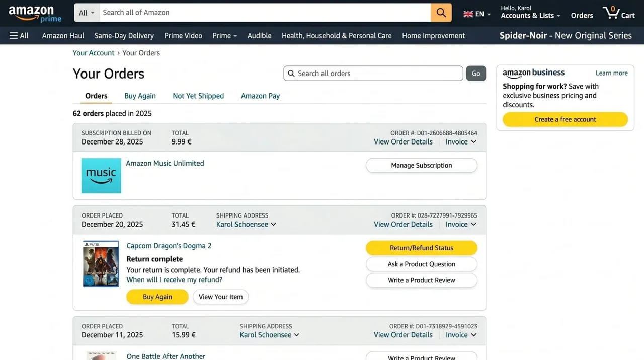Switch to the Buy Again tab
This screenshot has width=644, height=360.
click(140, 96)
